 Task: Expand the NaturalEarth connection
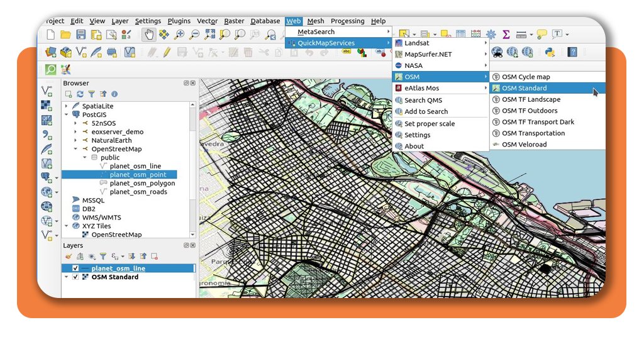coord(75,140)
